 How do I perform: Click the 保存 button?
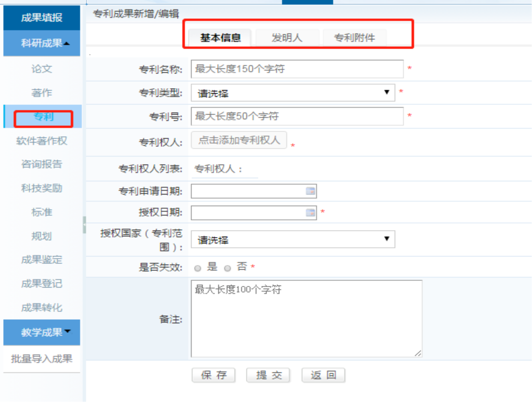(214, 375)
